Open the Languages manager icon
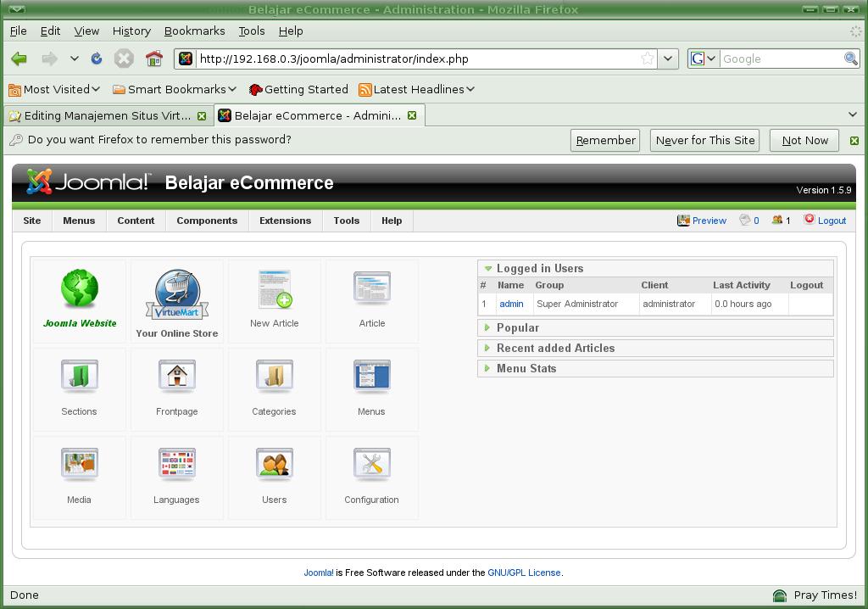 pos(176,474)
